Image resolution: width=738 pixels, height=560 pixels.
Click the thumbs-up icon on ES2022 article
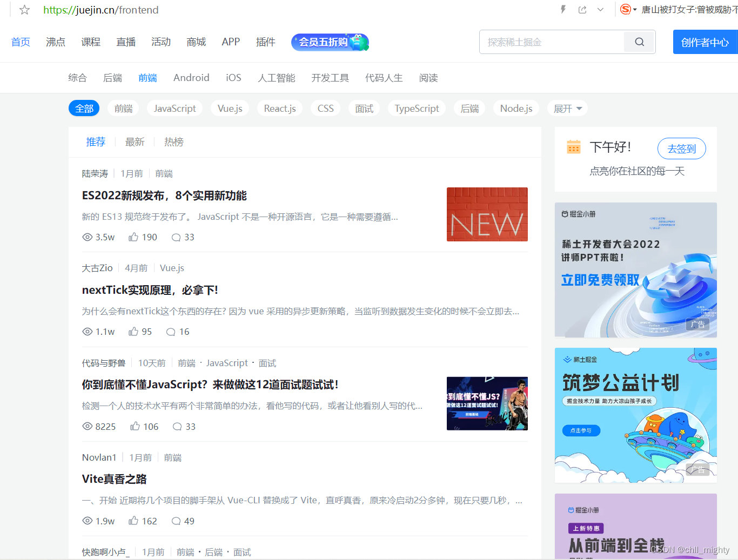point(133,237)
